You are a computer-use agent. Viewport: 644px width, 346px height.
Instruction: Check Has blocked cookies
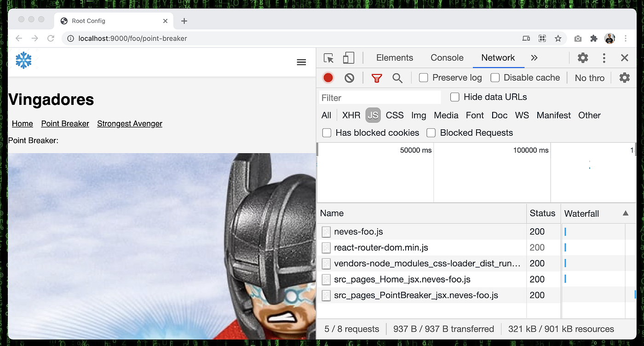point(327,133)
